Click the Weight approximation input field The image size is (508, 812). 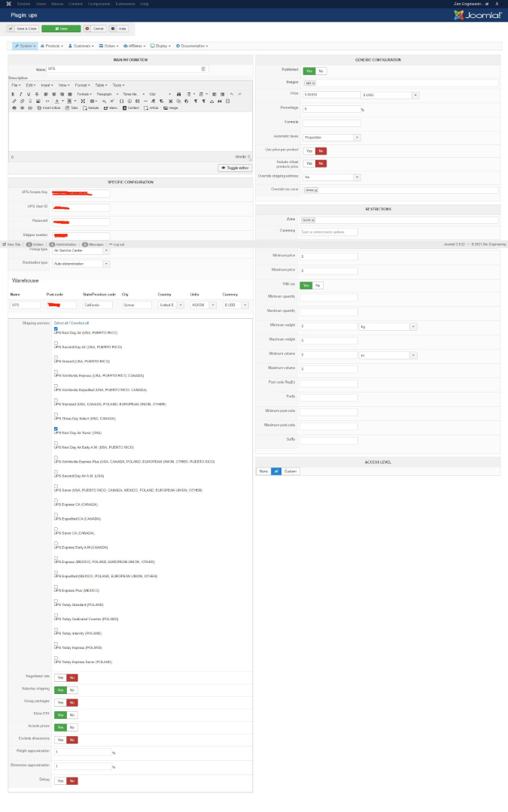click(x=83, y=752)
